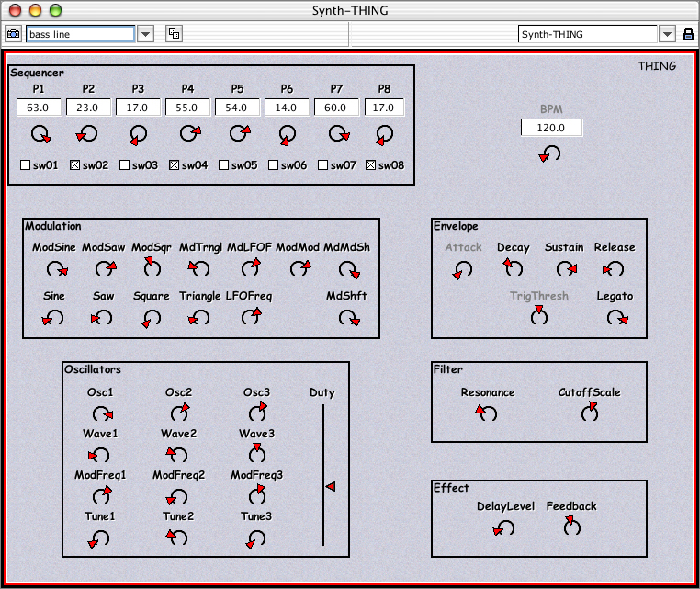Click the P7 value field 60.0
Viewport: 700px width, 589px height.
point(336,108)
